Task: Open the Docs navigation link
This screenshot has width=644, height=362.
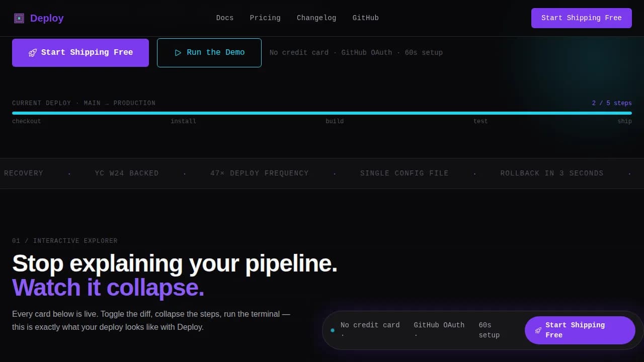Action: pyautogui.click(x=225, y=18)
